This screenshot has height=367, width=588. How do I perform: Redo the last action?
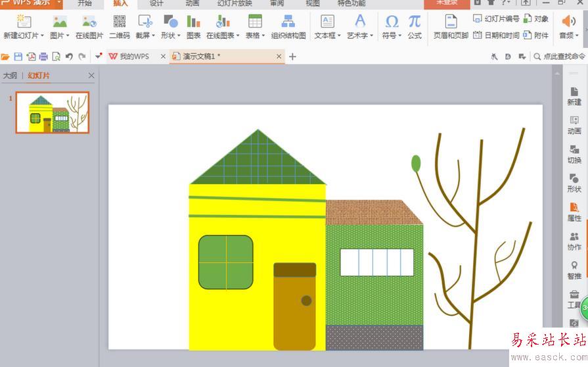pos(82,57)
